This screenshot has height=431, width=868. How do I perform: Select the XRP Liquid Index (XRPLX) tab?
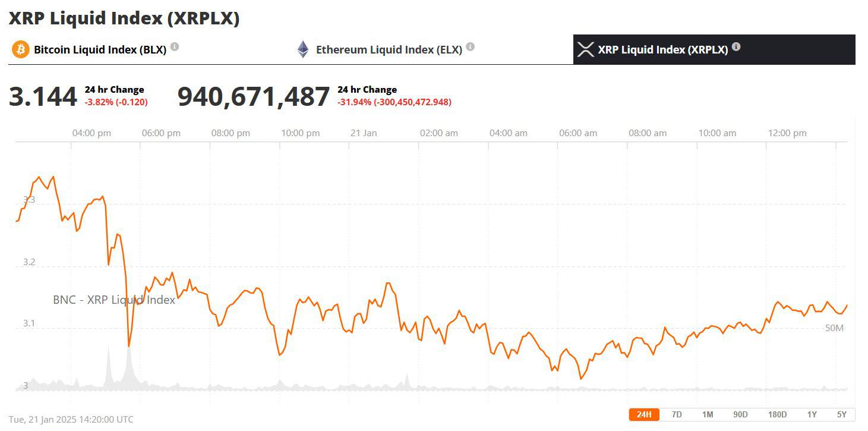point(714,49)
